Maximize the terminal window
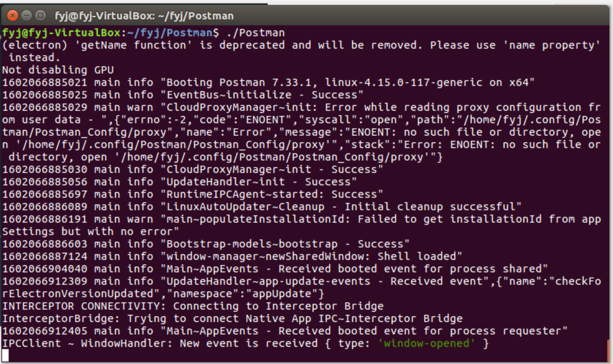This screenshot has height=364, width=613. (x=40, y=15)
